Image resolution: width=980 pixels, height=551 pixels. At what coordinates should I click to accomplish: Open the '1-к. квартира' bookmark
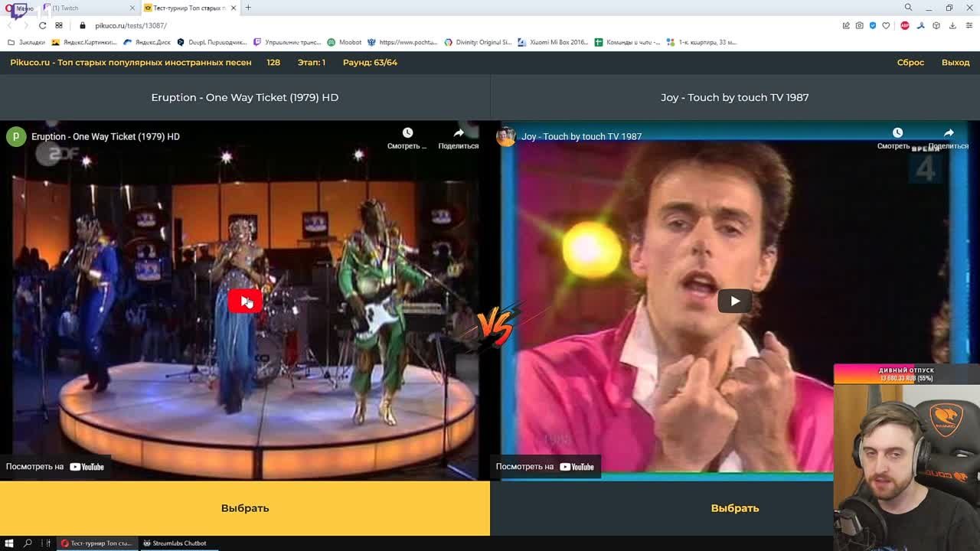pyautogui.click(x=701, y=42)
